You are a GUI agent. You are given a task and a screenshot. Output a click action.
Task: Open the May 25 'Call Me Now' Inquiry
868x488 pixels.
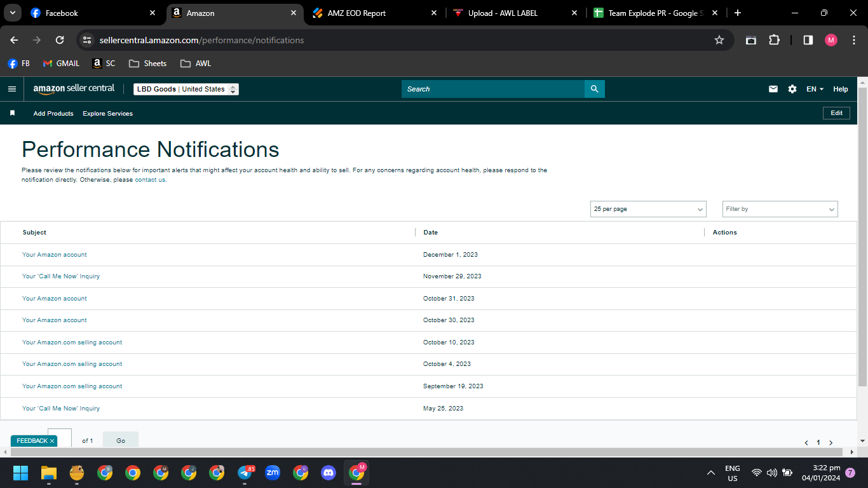(61, 409)
